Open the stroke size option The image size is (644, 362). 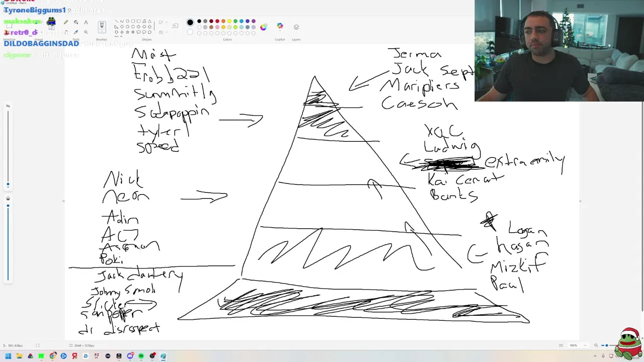(175, 26)
